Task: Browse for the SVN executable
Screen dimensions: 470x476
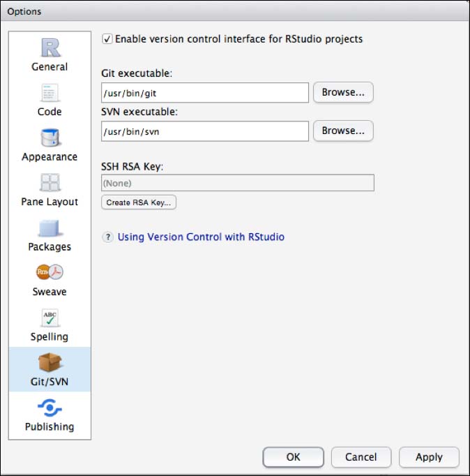Action: pos(343,131)
